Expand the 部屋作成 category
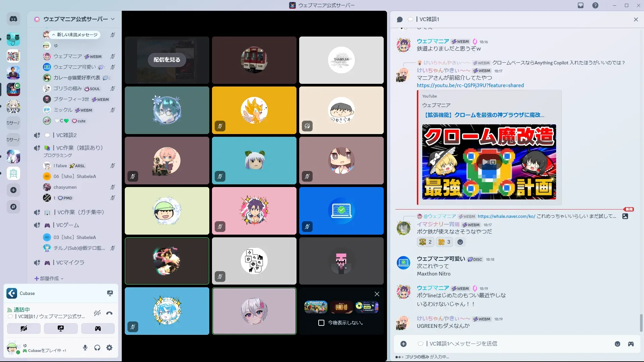The image size is (644, 362). click(x=49, y=279)
